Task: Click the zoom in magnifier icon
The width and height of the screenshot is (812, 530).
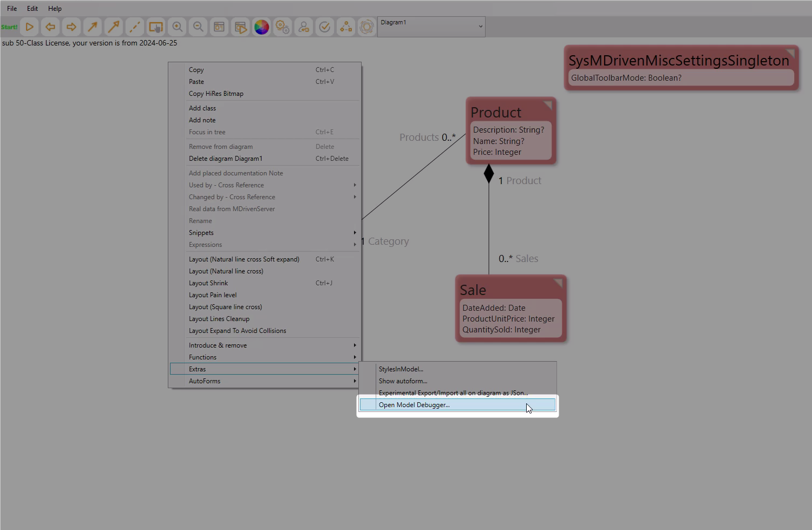Action: pos(177,27)
